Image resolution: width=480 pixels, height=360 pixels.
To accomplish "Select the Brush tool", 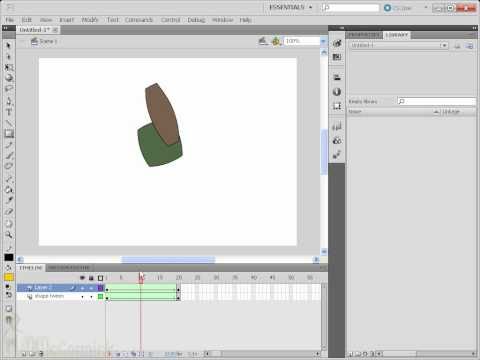I will pos(9,156).
